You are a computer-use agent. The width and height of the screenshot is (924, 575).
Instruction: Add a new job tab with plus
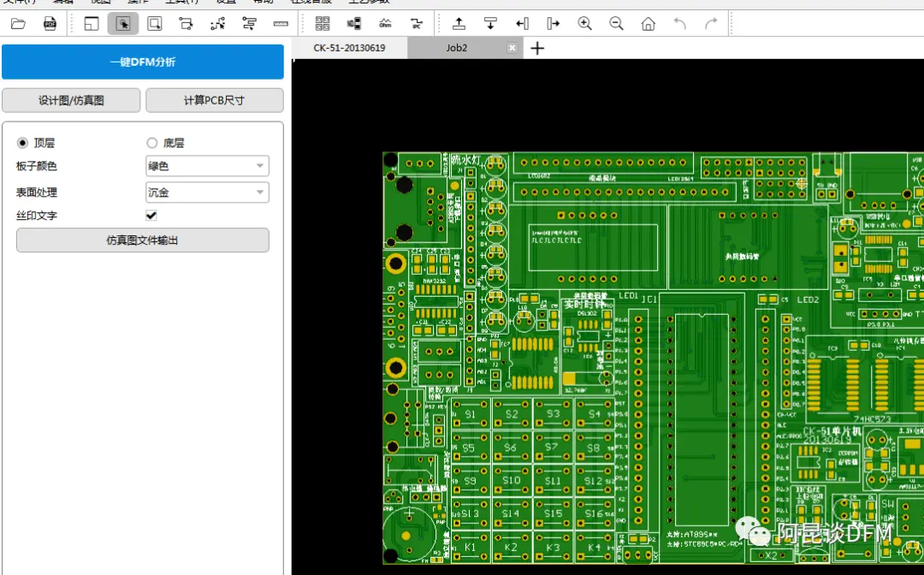pos(537,48)
